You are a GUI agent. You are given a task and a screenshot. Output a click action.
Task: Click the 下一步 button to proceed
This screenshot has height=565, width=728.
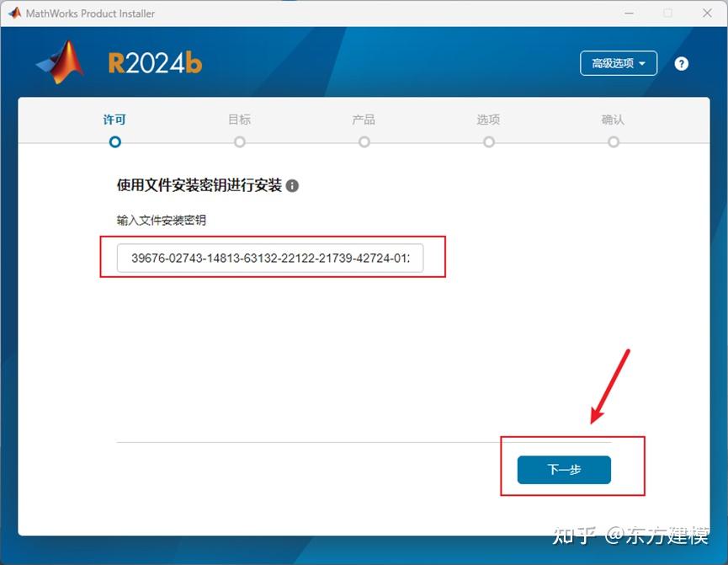[x=563, y=470]
